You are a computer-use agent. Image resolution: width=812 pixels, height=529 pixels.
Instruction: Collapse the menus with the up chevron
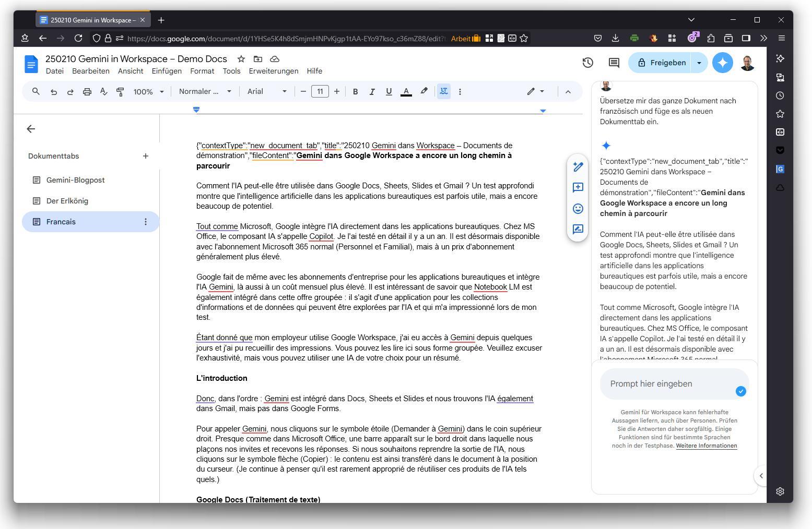point(568,91)
